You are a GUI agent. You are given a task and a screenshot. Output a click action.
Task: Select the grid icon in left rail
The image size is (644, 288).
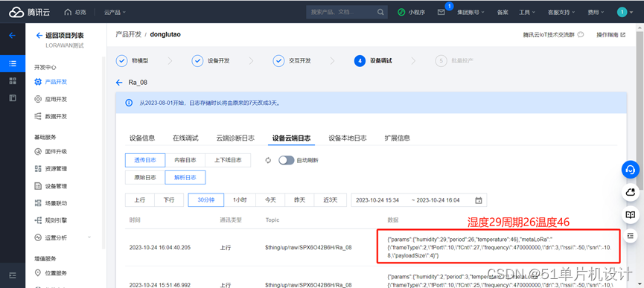pos(13,81)
